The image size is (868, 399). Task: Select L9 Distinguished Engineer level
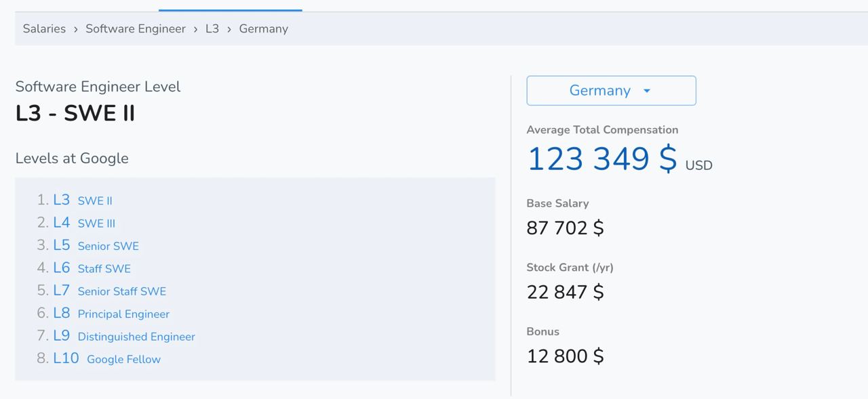pyautogui.click(x=124, y=336)
